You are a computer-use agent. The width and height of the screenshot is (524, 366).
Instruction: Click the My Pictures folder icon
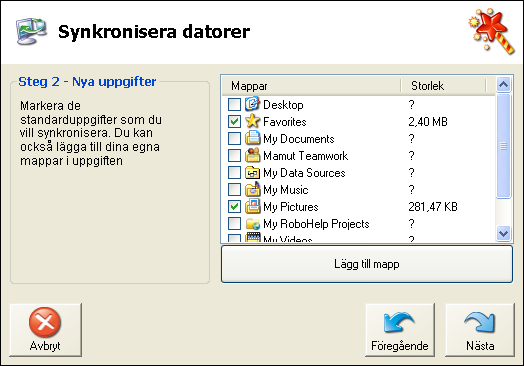click(252, 206)
